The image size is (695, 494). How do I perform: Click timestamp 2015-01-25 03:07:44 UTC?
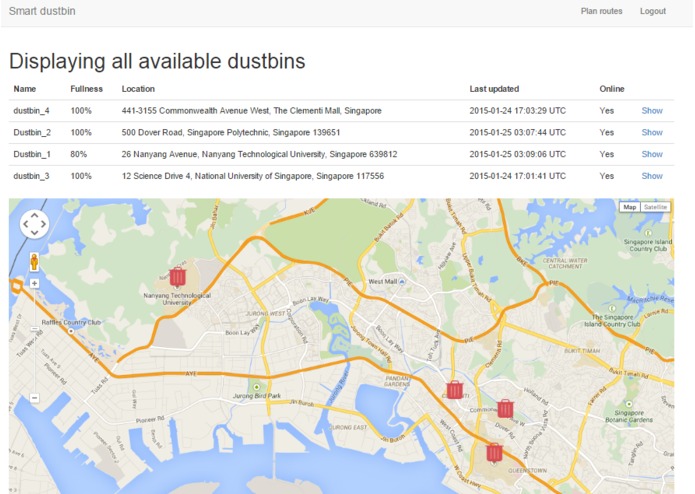(x=518, y=132)
